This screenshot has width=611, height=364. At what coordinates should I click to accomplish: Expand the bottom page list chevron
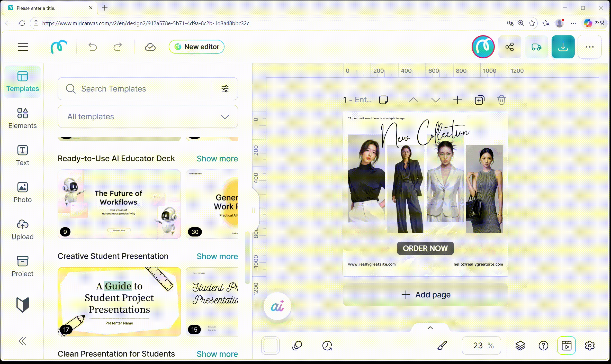[x=430, y=328]
